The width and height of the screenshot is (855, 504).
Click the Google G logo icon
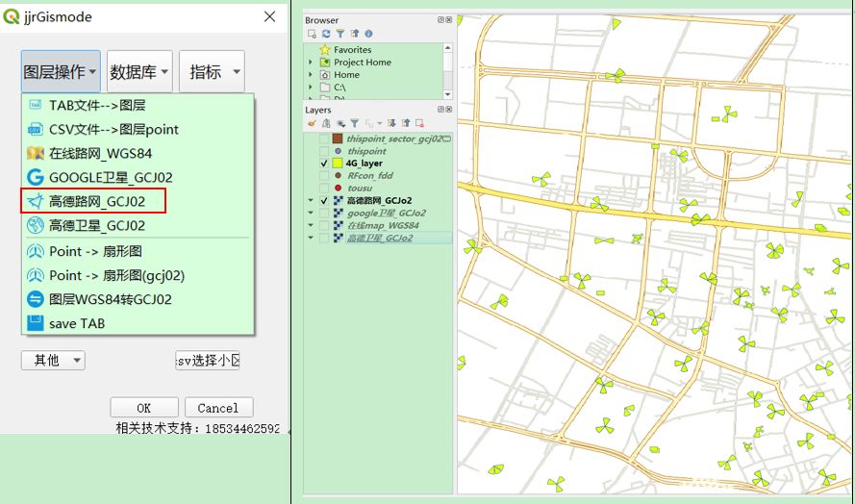click(x=36, y=177)
